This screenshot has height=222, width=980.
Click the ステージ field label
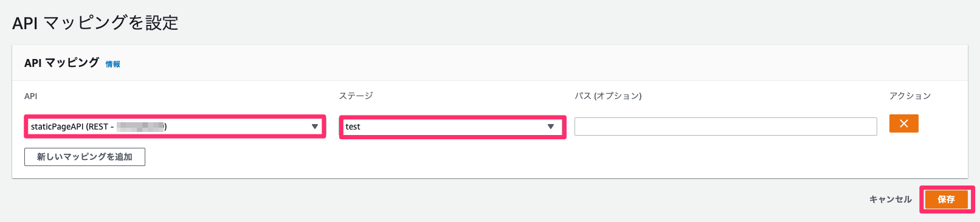pos(356,96)
